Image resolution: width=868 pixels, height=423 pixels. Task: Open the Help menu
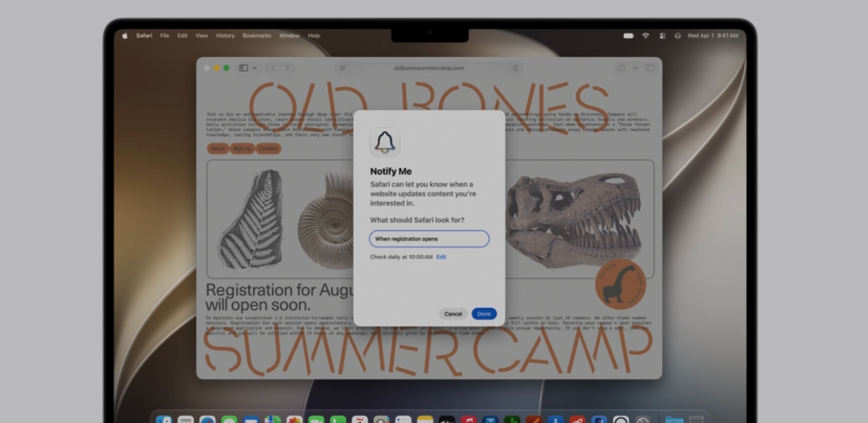tap(314, 35)
